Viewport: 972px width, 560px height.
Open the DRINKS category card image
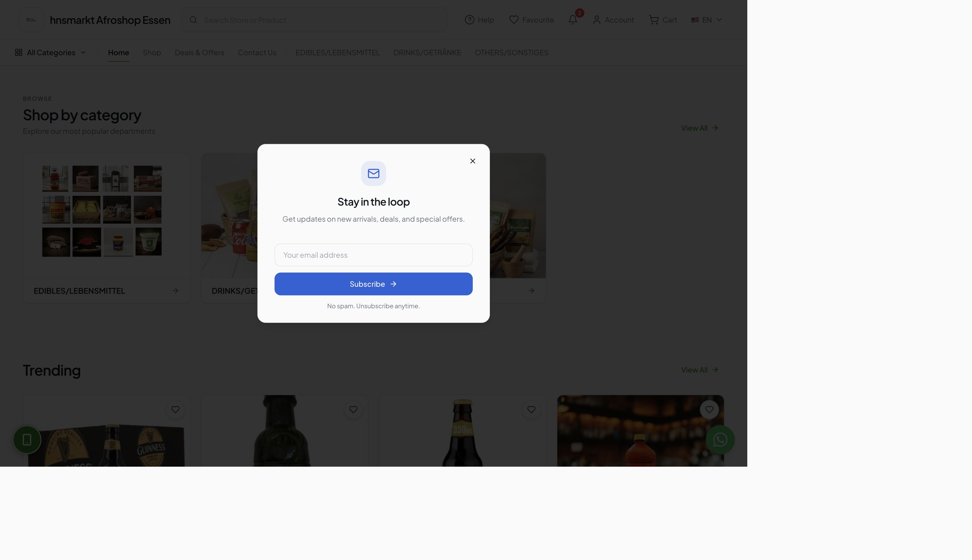pyautogui.click(x=229, y=215)
